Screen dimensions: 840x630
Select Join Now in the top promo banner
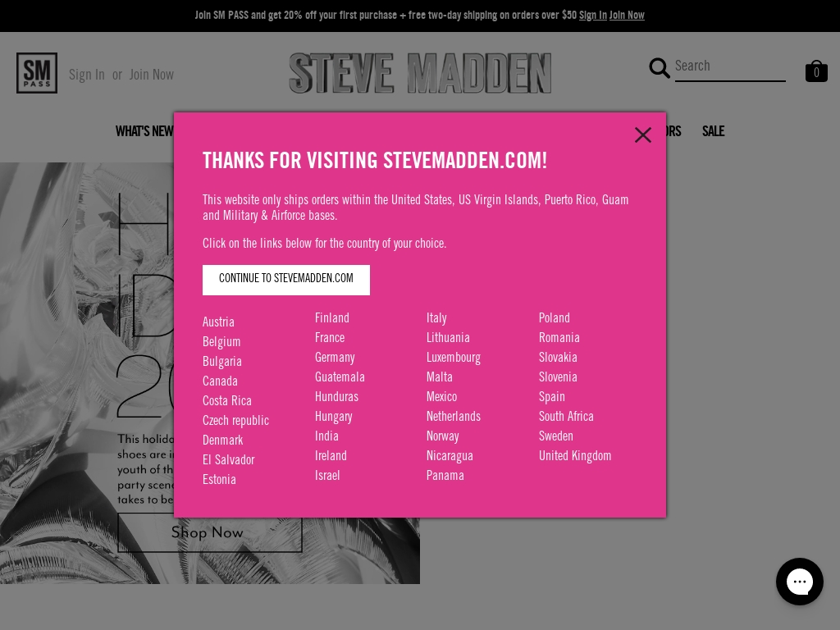(627, 16)
